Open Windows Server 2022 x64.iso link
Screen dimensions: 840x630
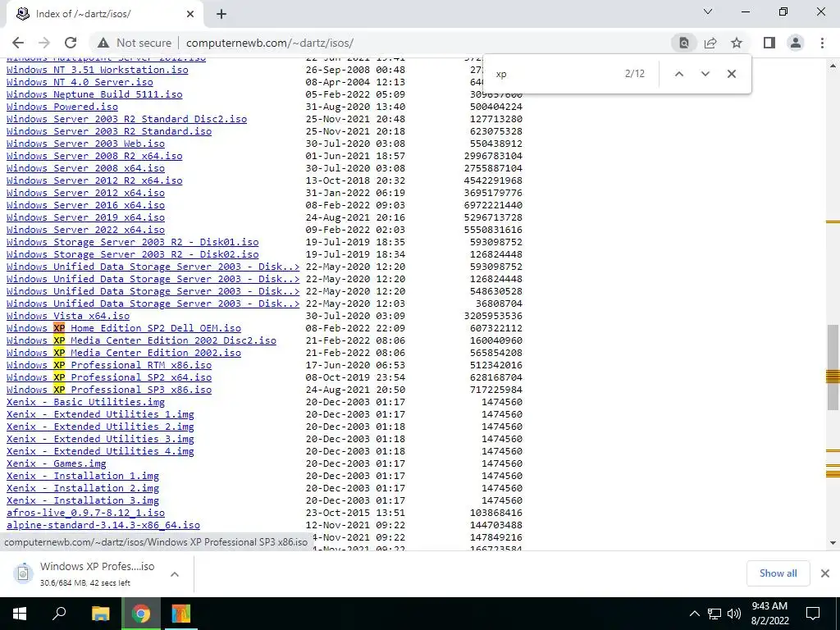[x=85, y=230]
